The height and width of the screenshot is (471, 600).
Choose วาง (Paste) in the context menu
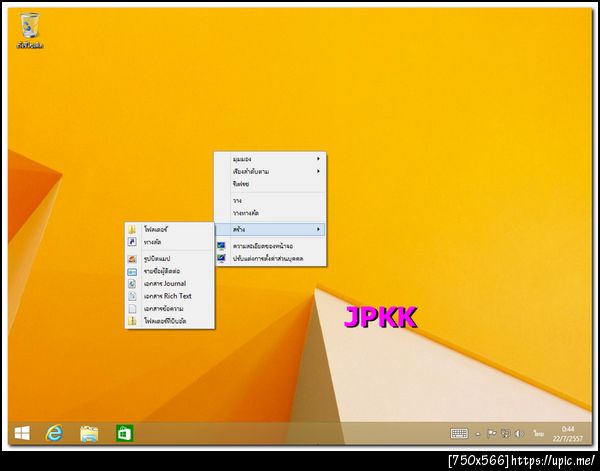270,200
